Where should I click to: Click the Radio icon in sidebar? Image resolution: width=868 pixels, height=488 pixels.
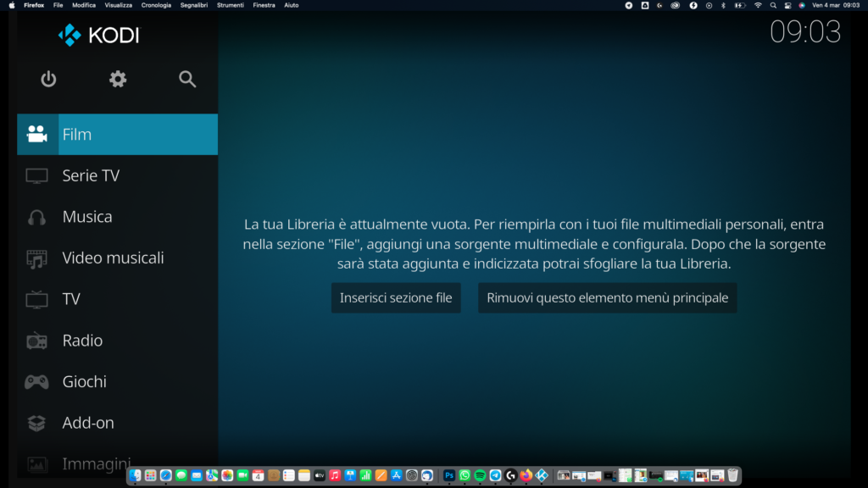point(37,341)
